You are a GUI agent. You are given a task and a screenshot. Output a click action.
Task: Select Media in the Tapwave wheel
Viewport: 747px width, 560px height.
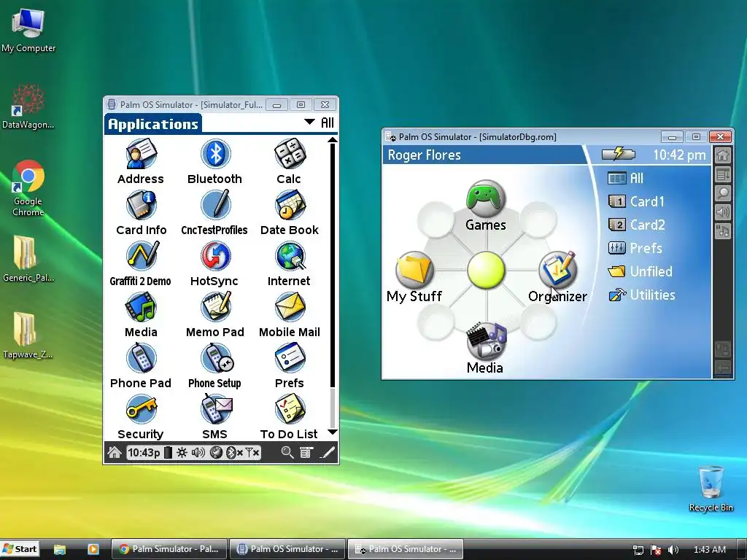(485, 349)
